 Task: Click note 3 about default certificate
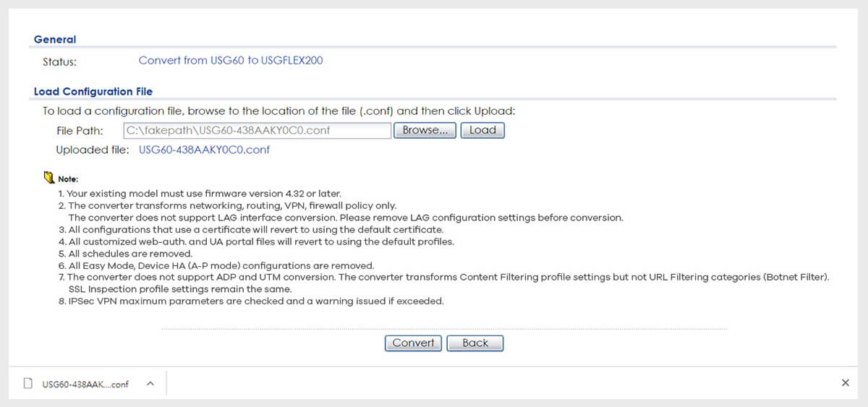click(x=251, y=229)
